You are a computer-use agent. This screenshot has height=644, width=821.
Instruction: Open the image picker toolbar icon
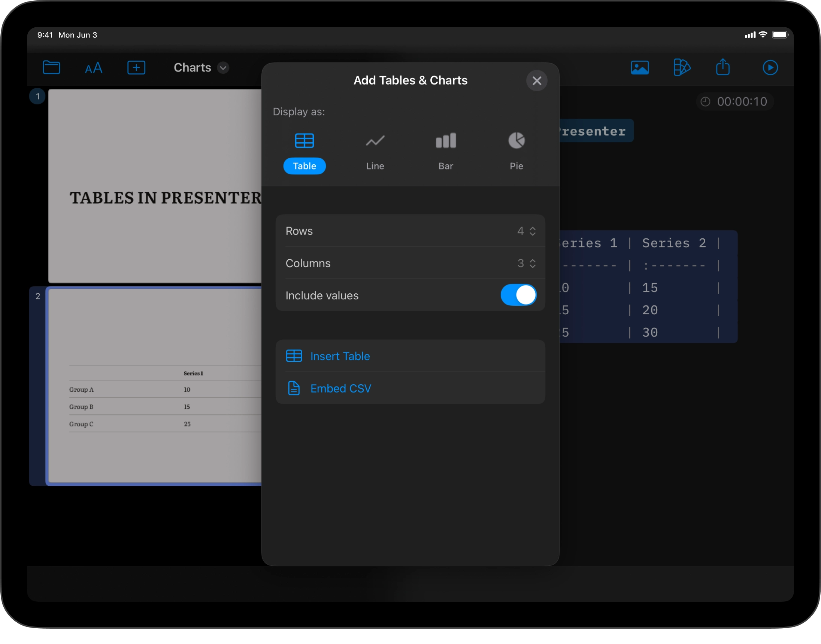[x=639, y=67]
